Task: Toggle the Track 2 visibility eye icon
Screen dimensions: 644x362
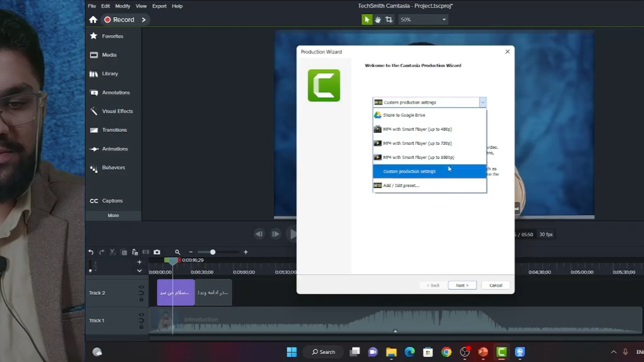Action: coord(141,287)
